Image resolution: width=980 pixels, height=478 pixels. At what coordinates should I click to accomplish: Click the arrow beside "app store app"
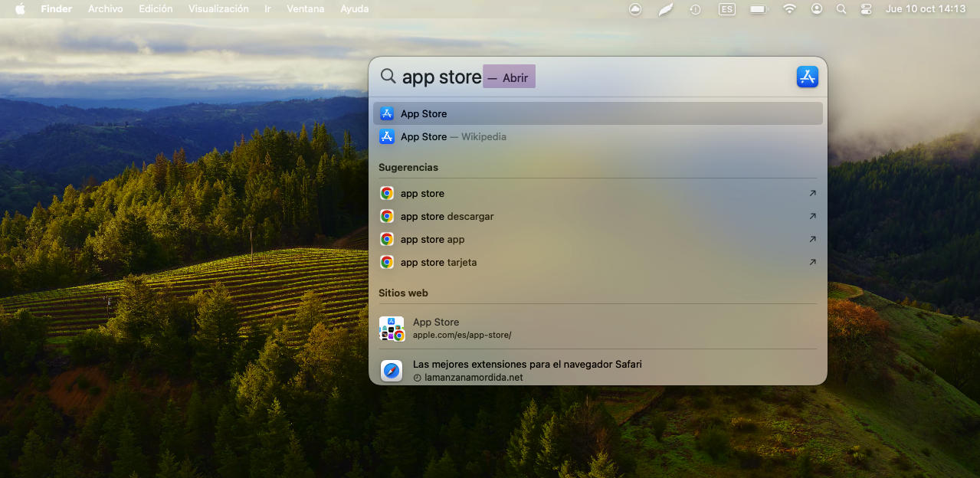[x=812, y=240]
